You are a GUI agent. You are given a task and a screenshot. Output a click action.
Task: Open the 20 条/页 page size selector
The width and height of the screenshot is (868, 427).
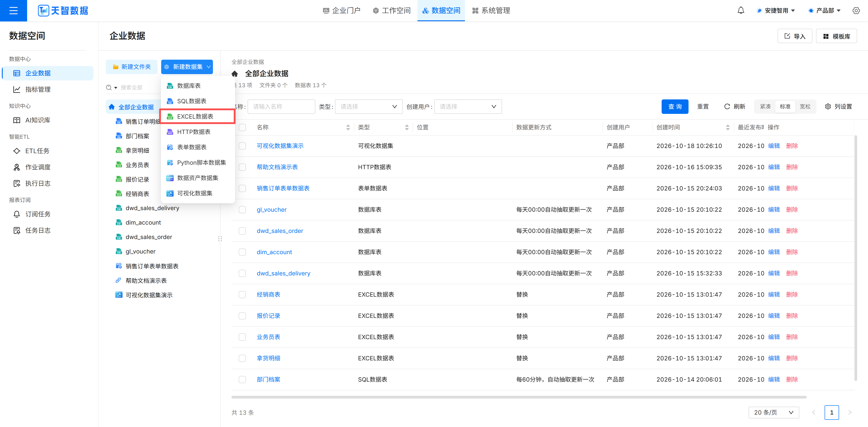774,412
